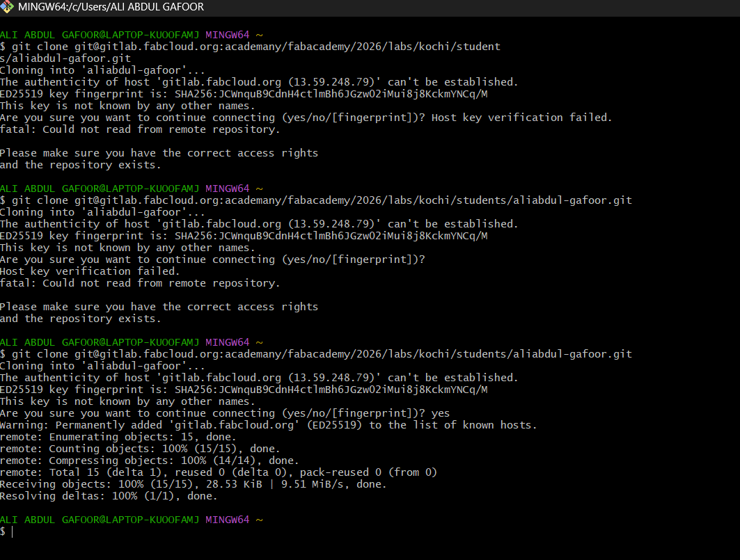Click the 'remote: Compressing objects' line

pos(149,461)
